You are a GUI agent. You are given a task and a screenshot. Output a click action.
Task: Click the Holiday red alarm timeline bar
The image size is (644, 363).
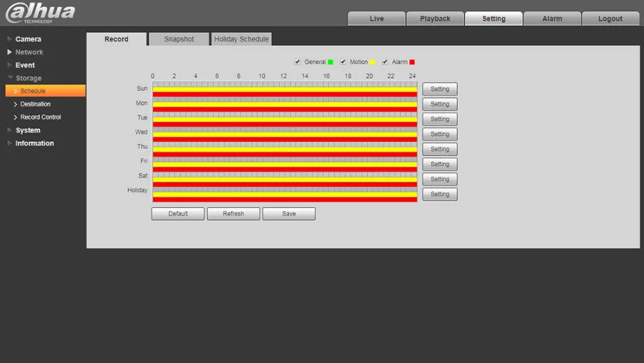coord(285,199)
